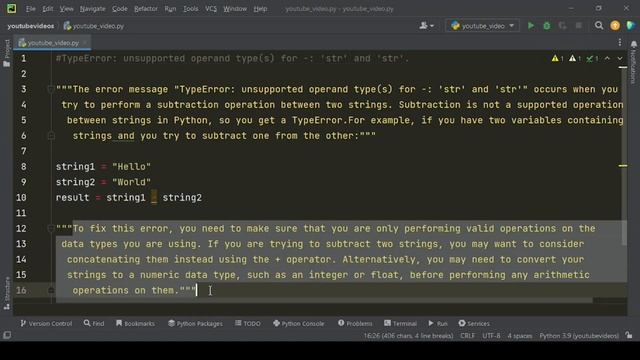This screenshot has width=640, height=360.
Task: Click line number 8 in gutter
Action: pos(23,167)
